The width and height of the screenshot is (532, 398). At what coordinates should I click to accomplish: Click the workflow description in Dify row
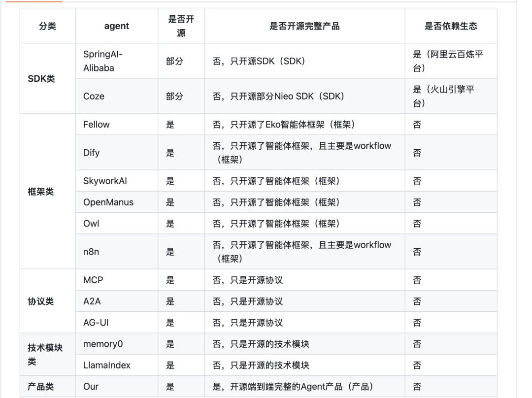[305, 152]
